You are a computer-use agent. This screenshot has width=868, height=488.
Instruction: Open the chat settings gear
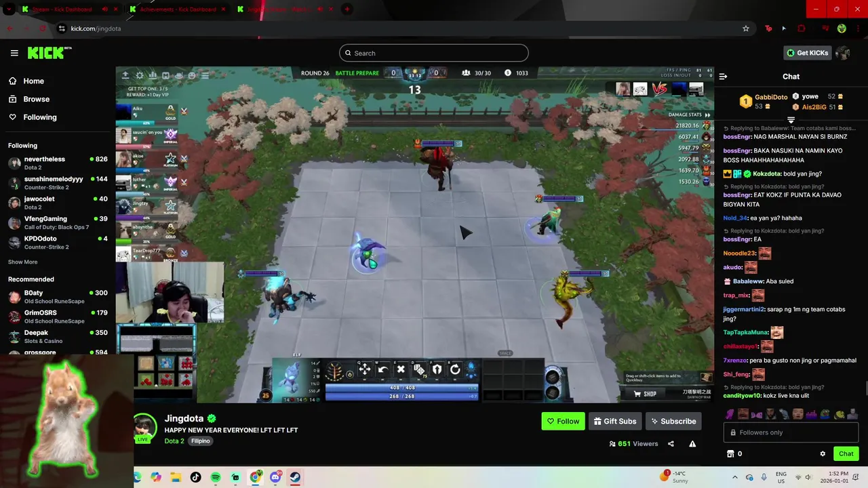[823, 453]
